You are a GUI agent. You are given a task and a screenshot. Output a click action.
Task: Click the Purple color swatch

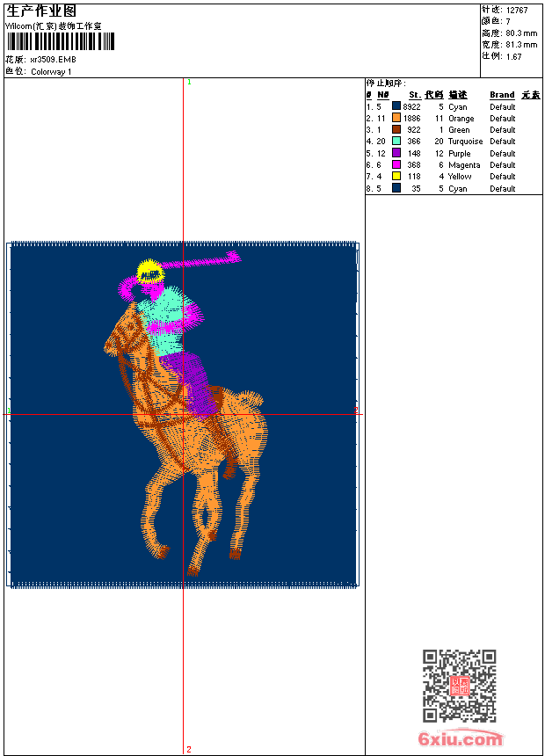click(396, 153)
